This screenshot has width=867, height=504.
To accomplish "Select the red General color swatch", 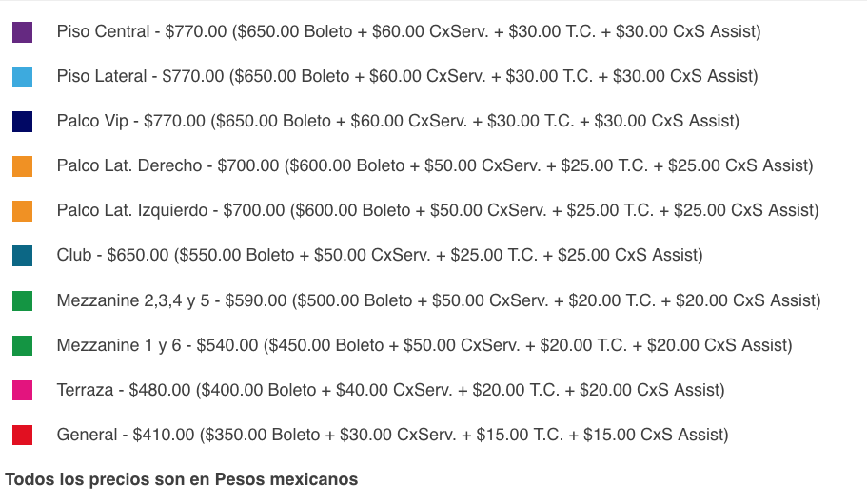I will click(x=22, y=436).
